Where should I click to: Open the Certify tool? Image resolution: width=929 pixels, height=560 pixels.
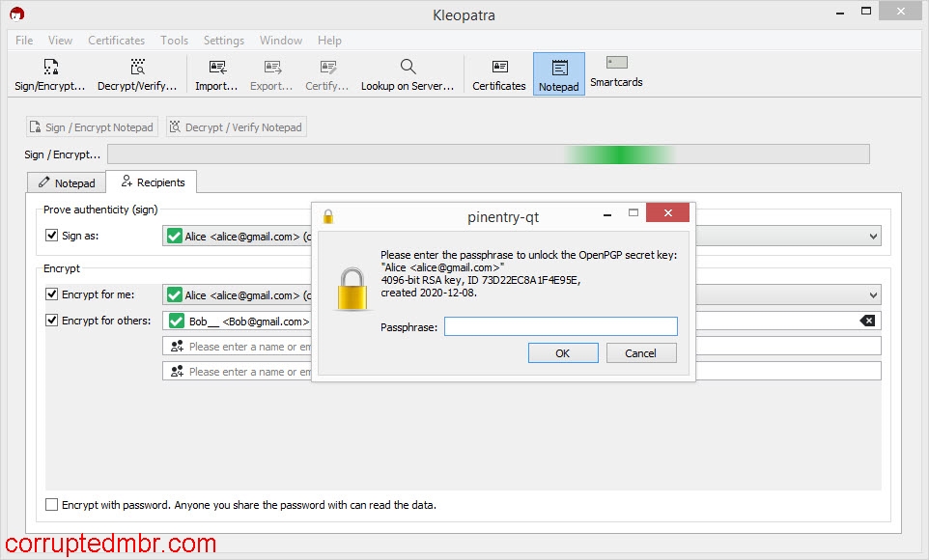(326, 72)
